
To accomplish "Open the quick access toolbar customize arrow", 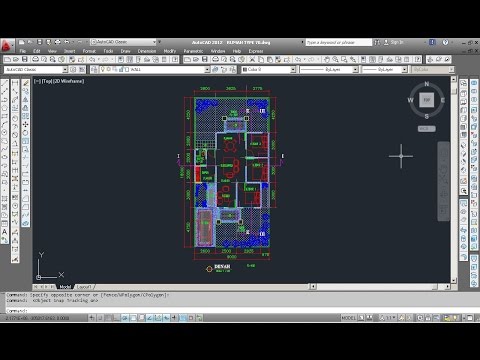I will (160, 42).
